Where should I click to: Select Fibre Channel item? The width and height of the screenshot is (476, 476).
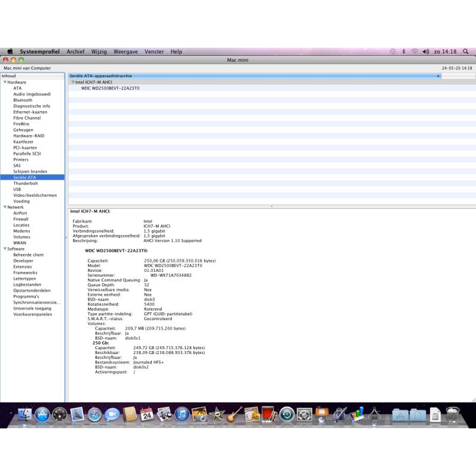(27, 118)
